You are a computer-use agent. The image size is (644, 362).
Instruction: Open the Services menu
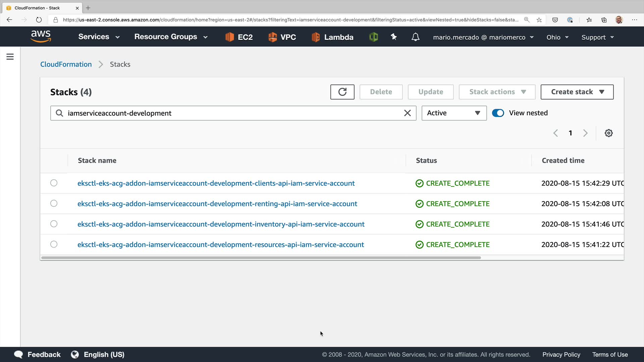tap(99, 37)
